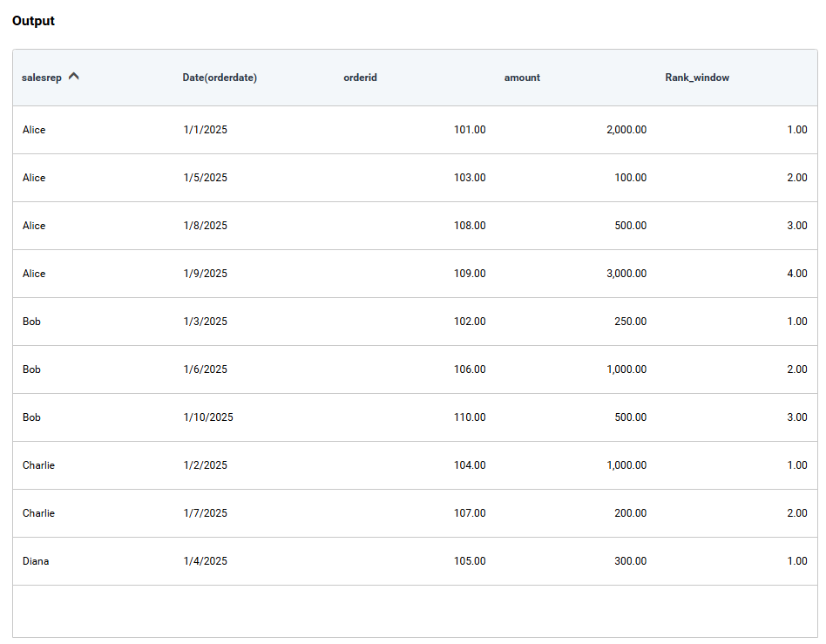This screenshot has width=826, height=644.
Task: Select the 250.00 amount cell
Action: coord(630,322)
